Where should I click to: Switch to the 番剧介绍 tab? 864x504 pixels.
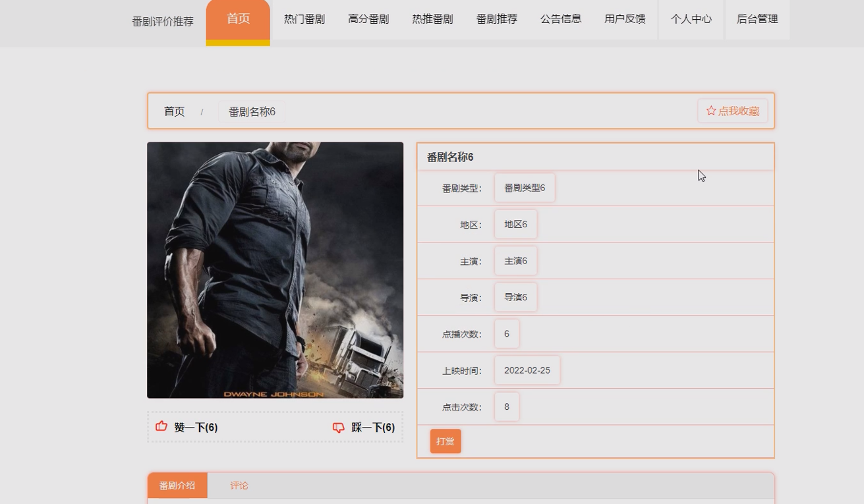point(177,486)
